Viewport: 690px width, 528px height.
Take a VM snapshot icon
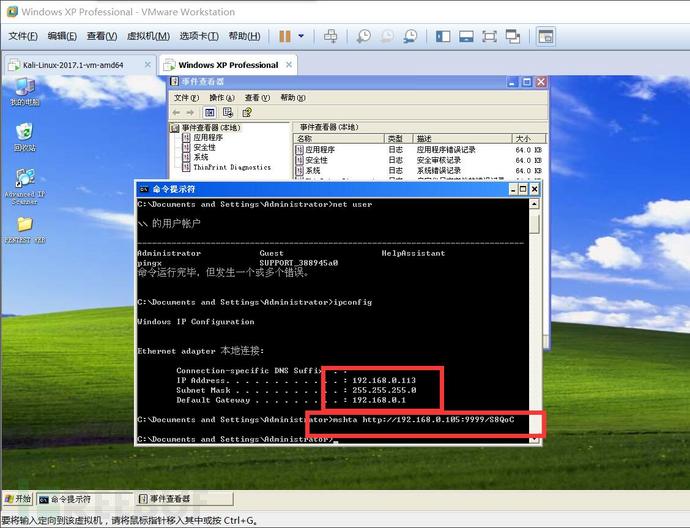(x=363, y=36)
